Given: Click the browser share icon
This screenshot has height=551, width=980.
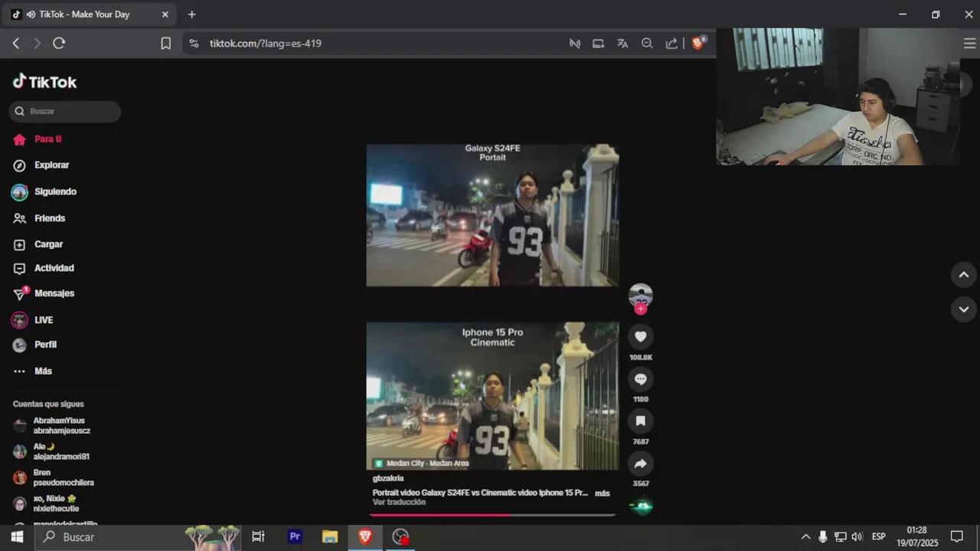Looking at the screenshot, I should tap(671, 44).
